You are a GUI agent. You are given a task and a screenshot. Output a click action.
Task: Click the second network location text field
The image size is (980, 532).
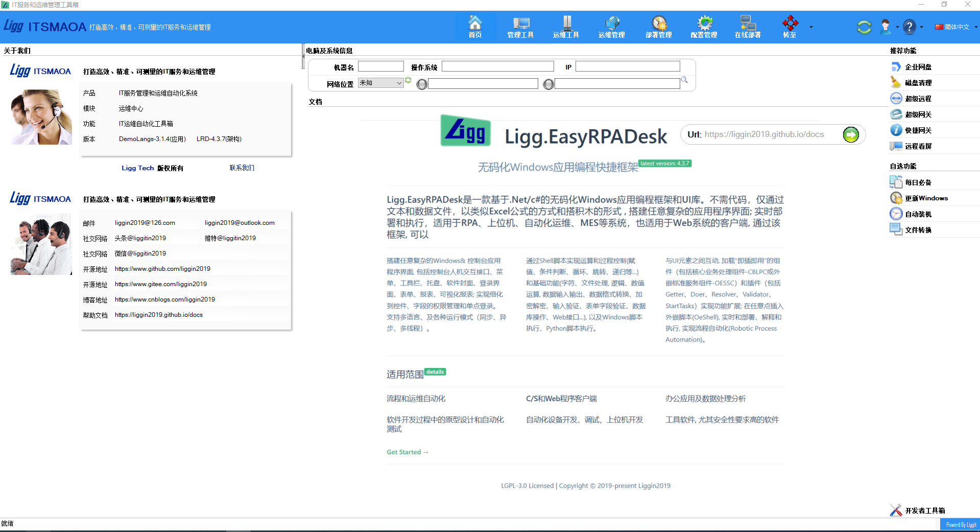coord(617,84)
